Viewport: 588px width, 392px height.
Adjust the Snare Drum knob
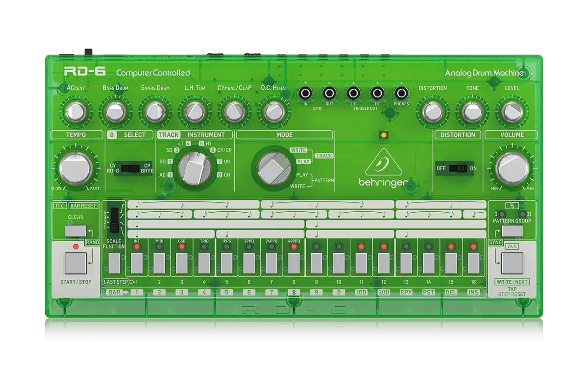point(155,112)
